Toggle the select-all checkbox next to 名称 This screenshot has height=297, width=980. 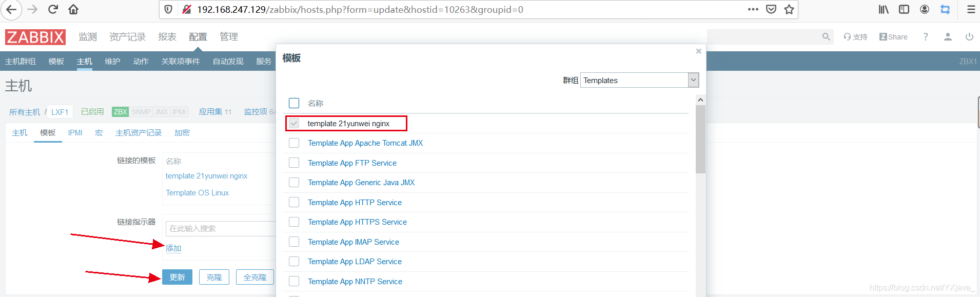294,103
